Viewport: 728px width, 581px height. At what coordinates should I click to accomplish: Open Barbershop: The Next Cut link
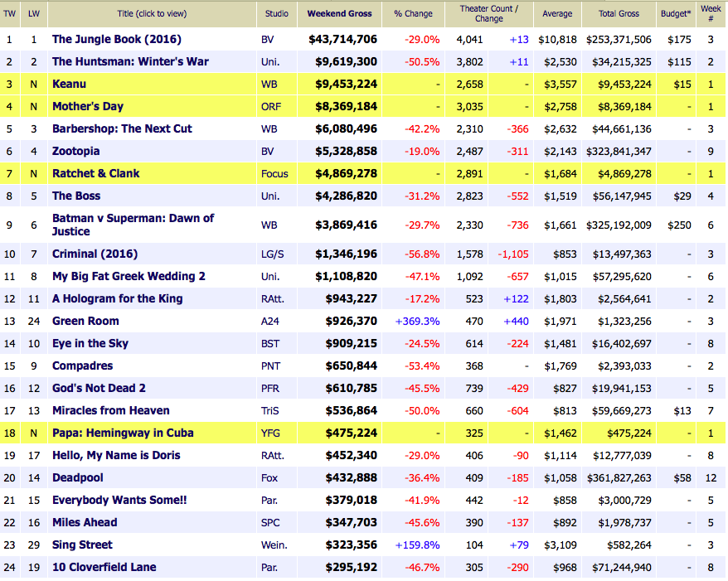(x=122, y=128)
